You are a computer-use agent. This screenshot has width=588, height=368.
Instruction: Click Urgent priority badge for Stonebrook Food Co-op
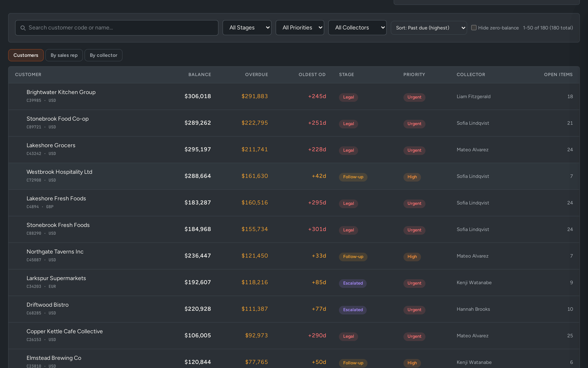click(414, 124)
